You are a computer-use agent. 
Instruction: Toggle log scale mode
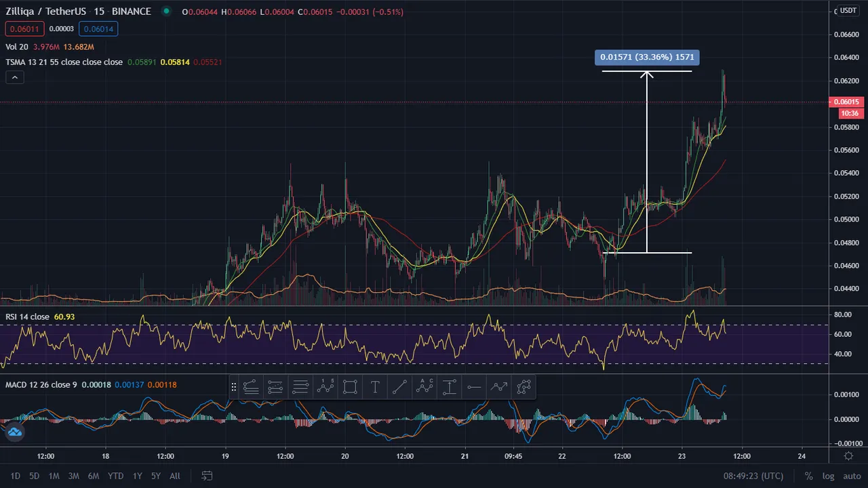(x=827, y=476)
